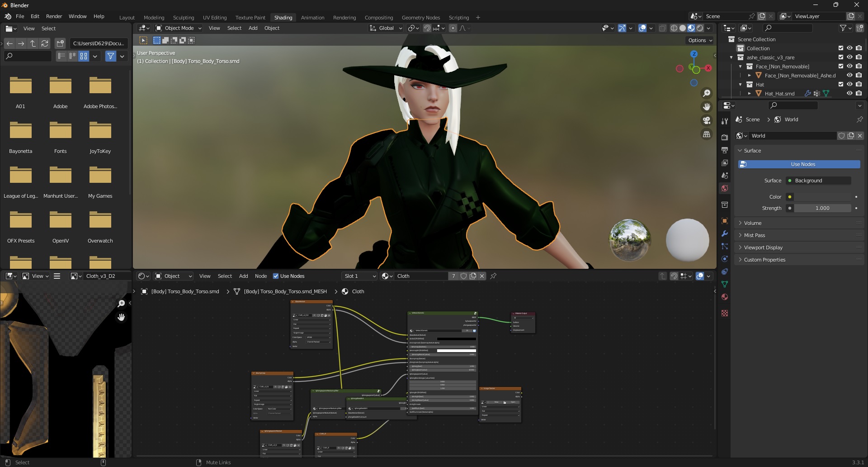Image resolution: width=868 pixels, height=467 pixels.
Task: Hide the Hat collection in the outliner
Action: click(849, 84)
